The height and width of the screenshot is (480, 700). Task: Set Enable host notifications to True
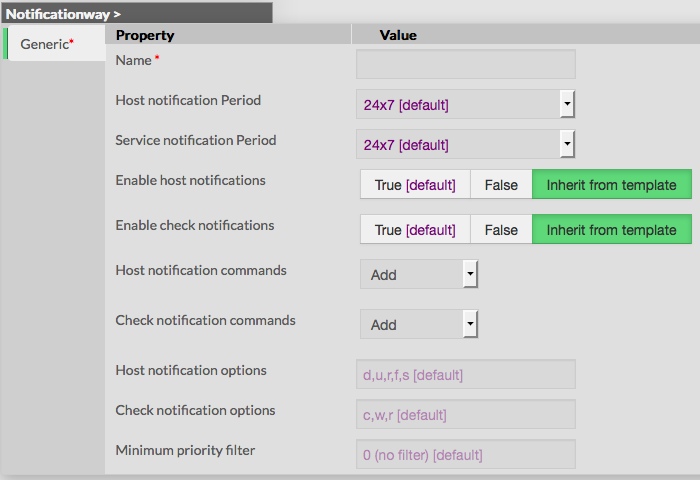tap(415, 185)
